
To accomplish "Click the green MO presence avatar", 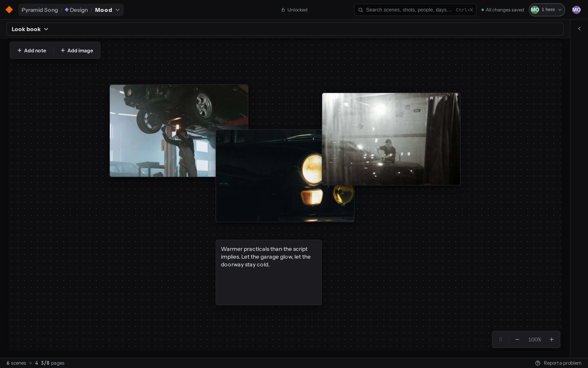I will (x=535, y=10).
